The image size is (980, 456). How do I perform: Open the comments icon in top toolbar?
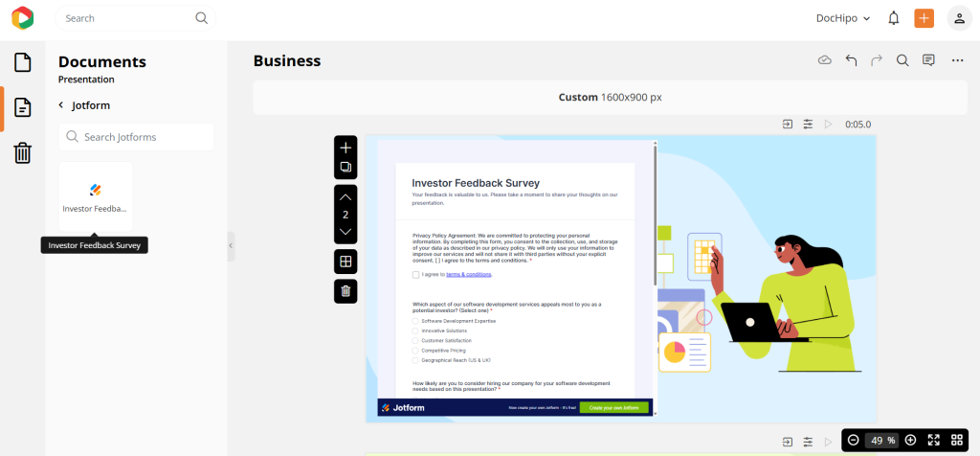928,60
